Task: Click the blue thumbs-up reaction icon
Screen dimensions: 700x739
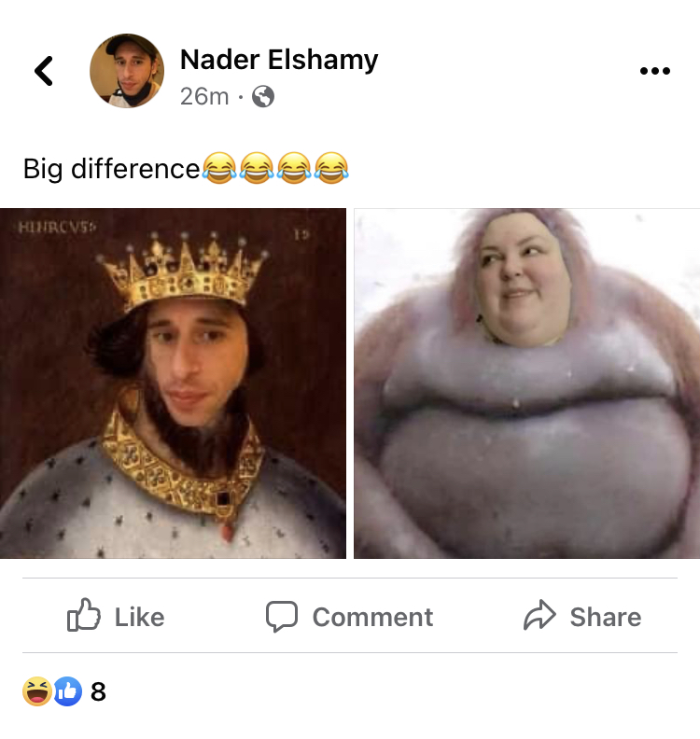Action: [67, 691]
